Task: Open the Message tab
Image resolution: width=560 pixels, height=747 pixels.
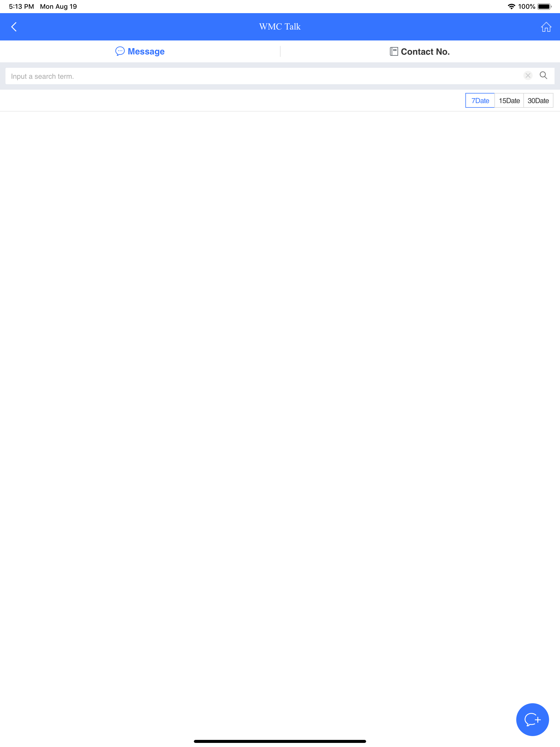Action: tap(140, 51)
